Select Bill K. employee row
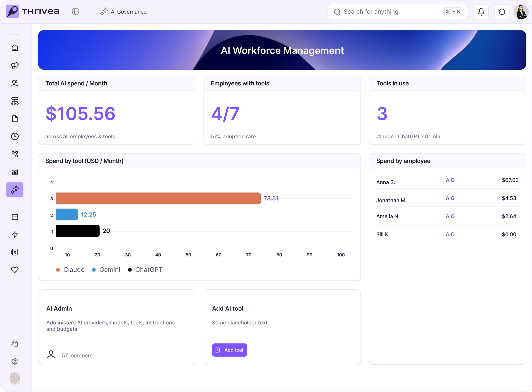 pyautogui.click(x=447, y=235)
